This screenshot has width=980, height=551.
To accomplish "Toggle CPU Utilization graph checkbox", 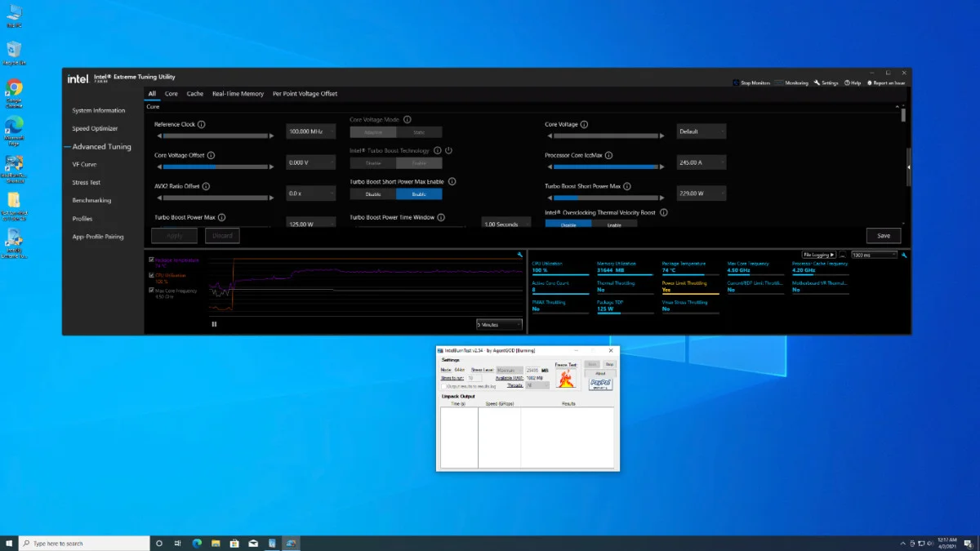I will click(151, 275).
